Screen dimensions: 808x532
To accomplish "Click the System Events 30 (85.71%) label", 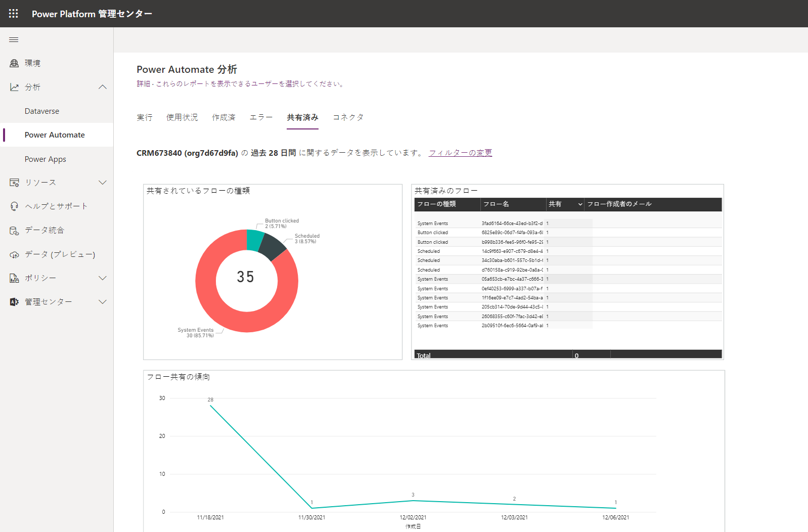I will click(x=196, y=333).
